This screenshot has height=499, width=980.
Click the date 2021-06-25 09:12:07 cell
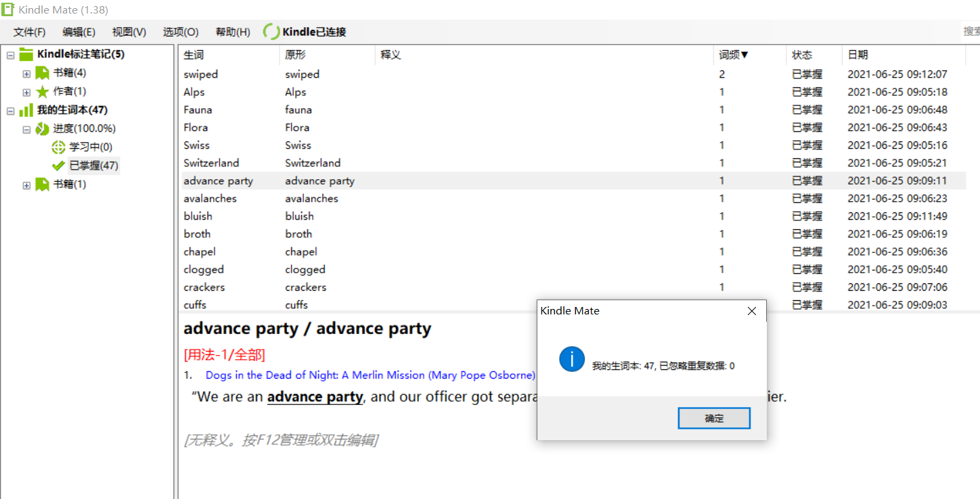point(897,74)
